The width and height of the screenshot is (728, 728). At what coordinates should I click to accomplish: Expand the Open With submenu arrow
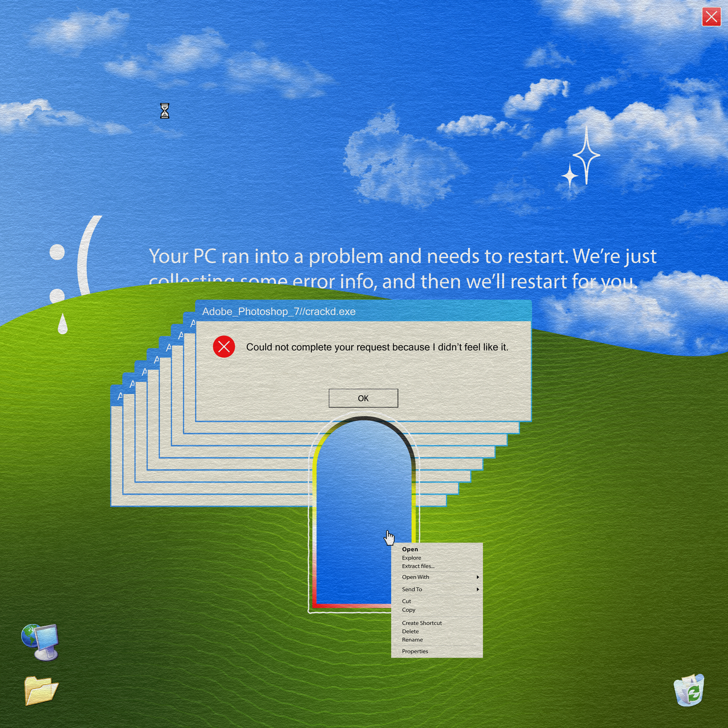(478, 577)
